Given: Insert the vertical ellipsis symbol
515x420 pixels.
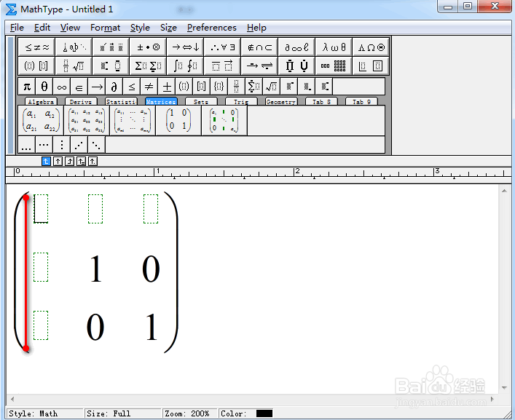Looking at the screenshot, I should click(61, 145).
